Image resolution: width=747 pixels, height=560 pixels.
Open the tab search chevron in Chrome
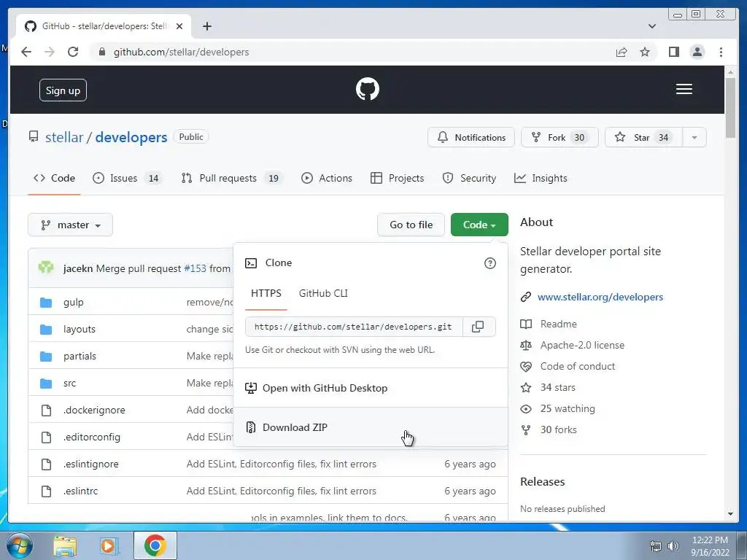point(651,26)
